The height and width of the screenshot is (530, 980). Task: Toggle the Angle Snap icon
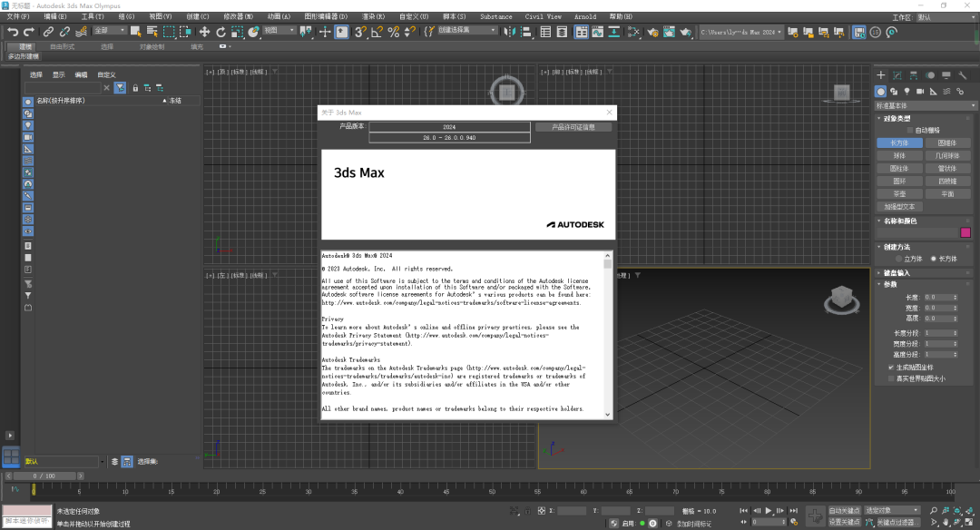[x=377, y=31]
